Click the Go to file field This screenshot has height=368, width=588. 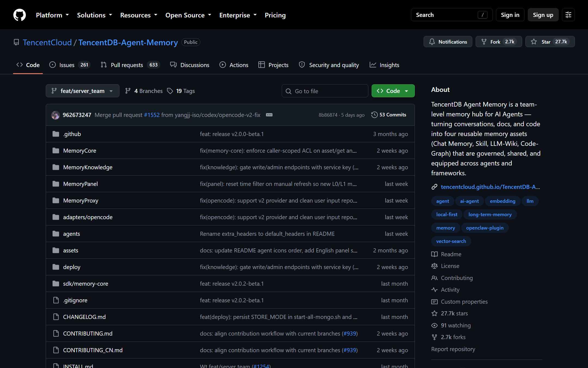[325, 91]
